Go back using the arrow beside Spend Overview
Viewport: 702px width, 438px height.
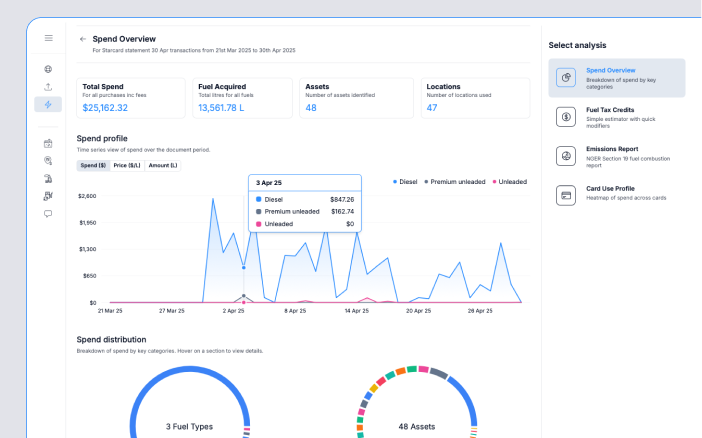click(83, 39)
